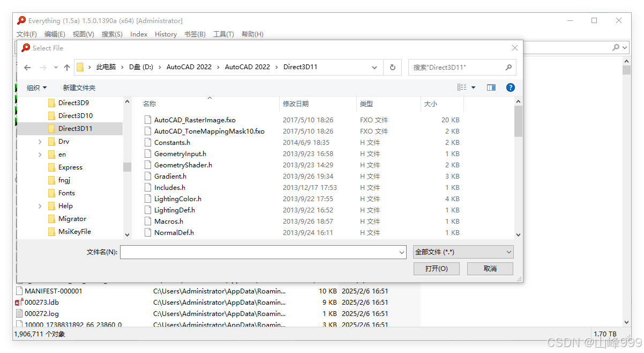Click the 取消 button
Image resolution: width=644 pixels, height=353 pixels.
coord(490,269)
